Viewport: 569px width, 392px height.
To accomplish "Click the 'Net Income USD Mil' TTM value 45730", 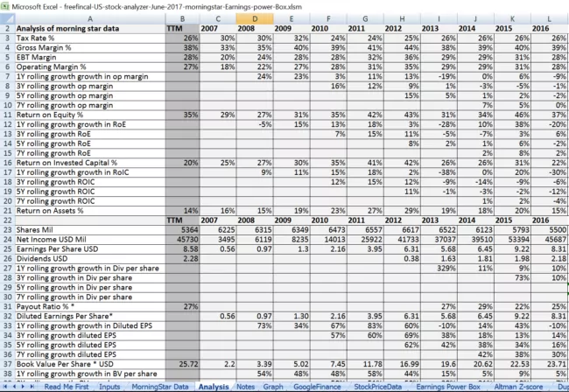I will [x=182, y=239].
